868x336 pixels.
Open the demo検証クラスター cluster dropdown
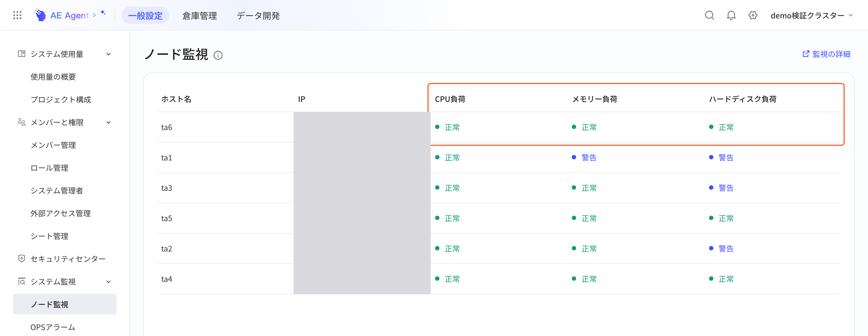pyautogui.click(x=811, y=15)
